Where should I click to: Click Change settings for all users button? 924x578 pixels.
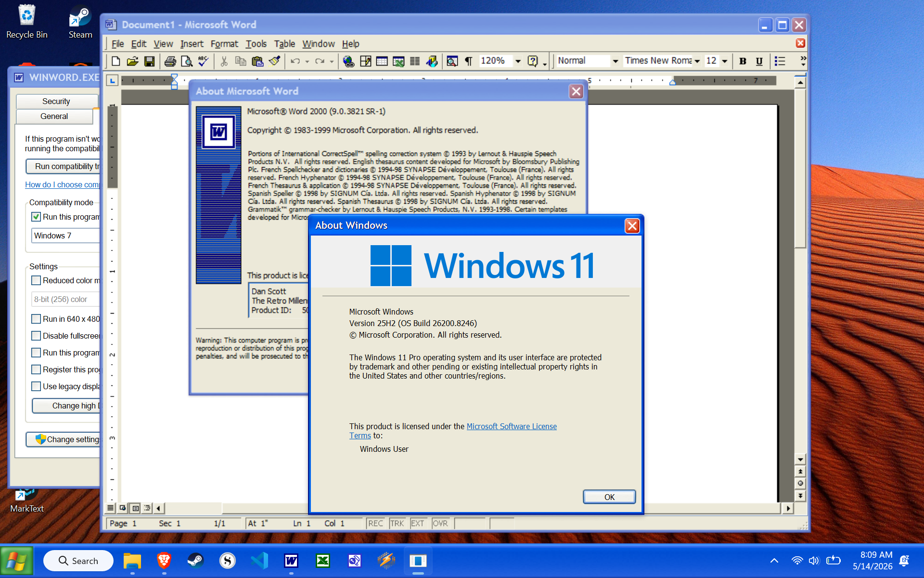pyautogui.click(x=63, y=439)
